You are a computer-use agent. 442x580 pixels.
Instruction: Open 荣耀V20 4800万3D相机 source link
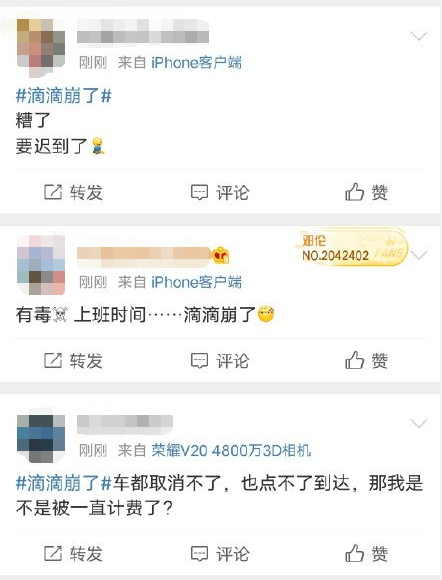point(231,451)
